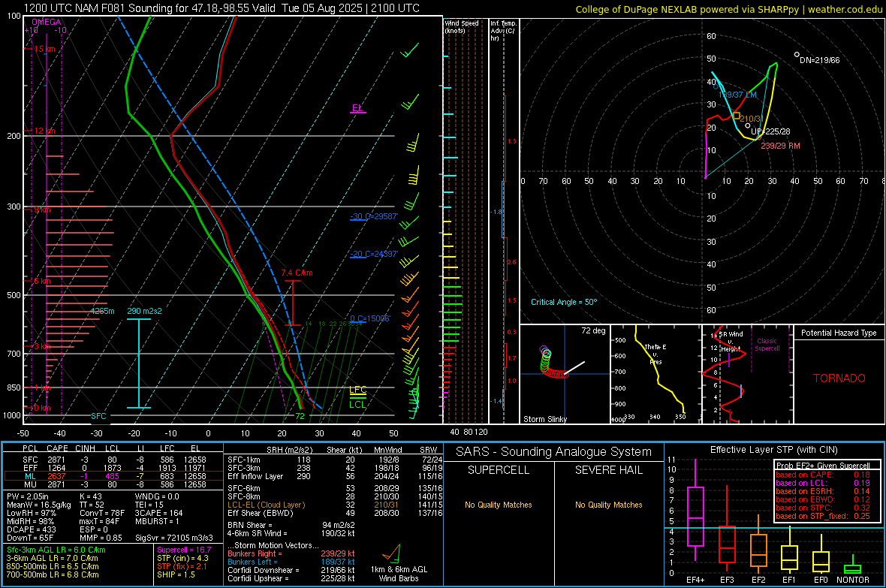Click the 'Effective Layer STP (with CIN)' title
Screen dimensions: 886x588
[x=773, y=450]
